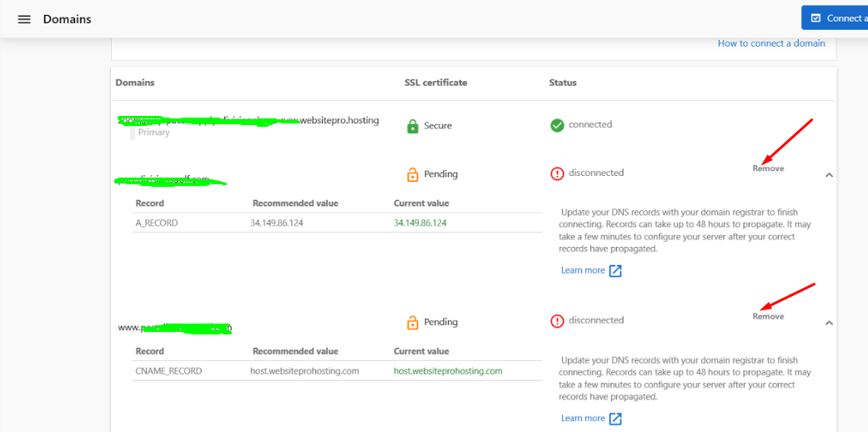
Task: Click external-link icon beside Learn more under A_RECORD
Action: (615, 270)
